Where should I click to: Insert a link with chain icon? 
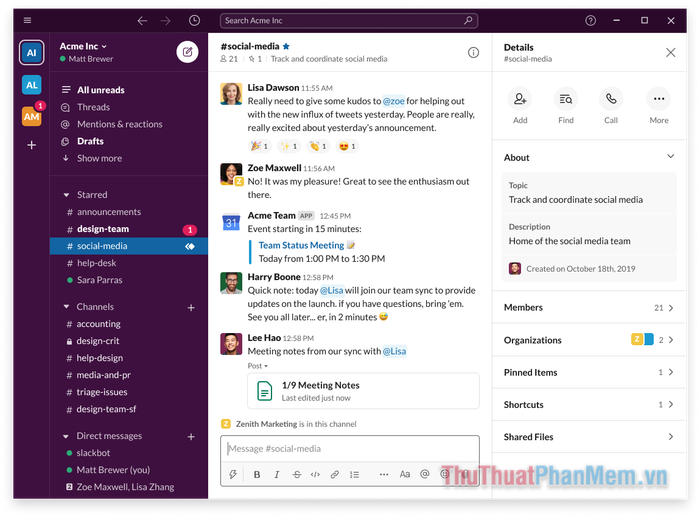coord(334,474)
